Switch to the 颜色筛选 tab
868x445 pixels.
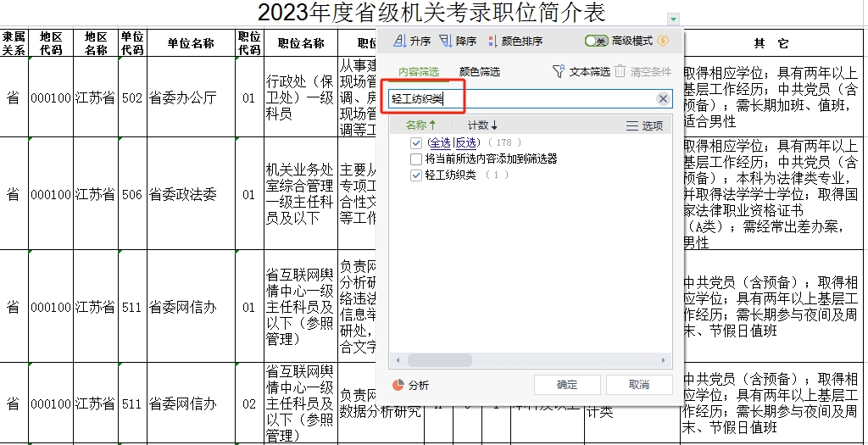480,71
